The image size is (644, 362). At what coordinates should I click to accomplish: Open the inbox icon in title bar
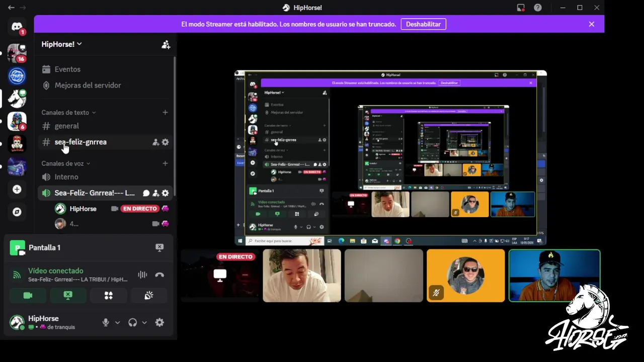[x=521, y=8]
